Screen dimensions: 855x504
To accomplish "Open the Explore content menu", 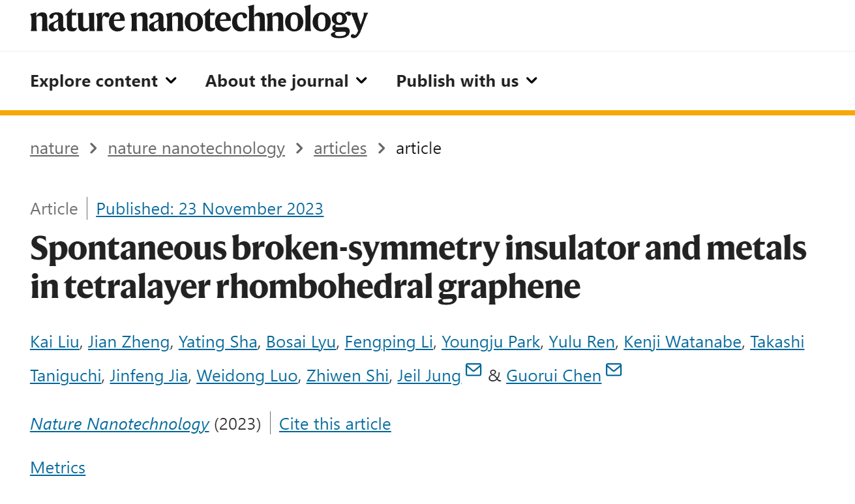I will (x=104, y=82).
